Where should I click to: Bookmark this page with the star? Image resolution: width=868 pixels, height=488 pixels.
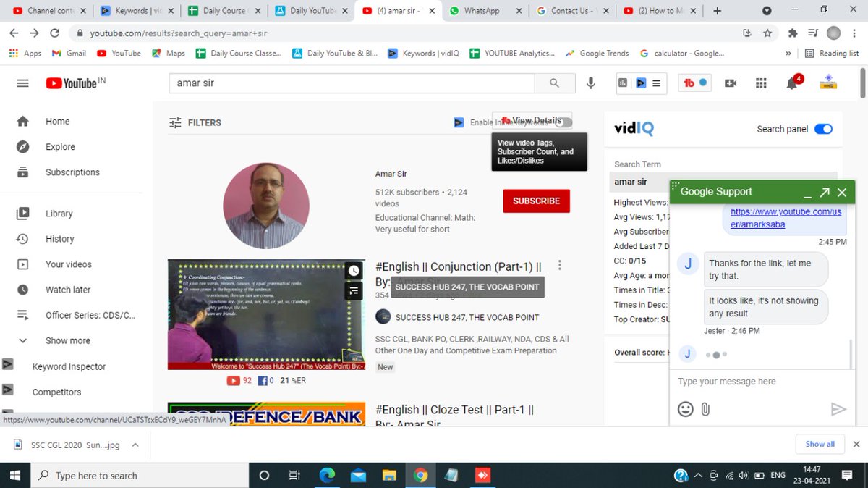click(767, 33)
